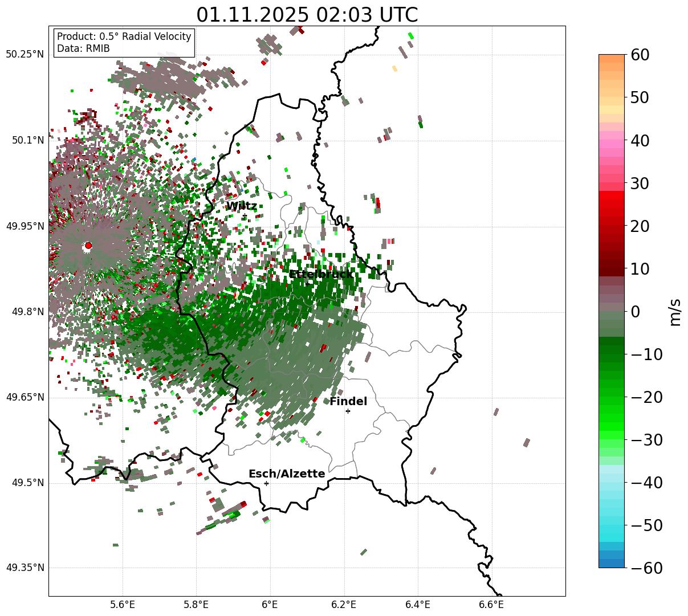This screenshot has width=688, height=616.
Task: Click the 50.1°N latitude label
Action: tap(27, 140)
